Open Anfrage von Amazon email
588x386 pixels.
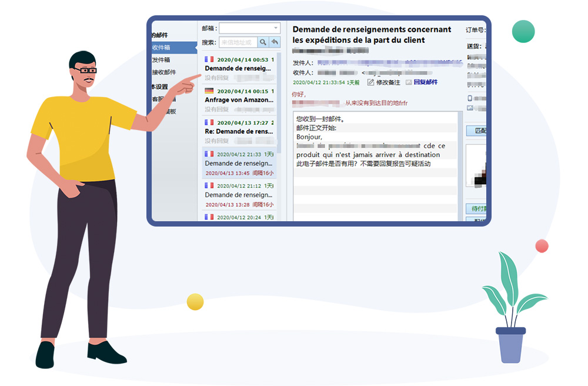(x=239, y=100)
